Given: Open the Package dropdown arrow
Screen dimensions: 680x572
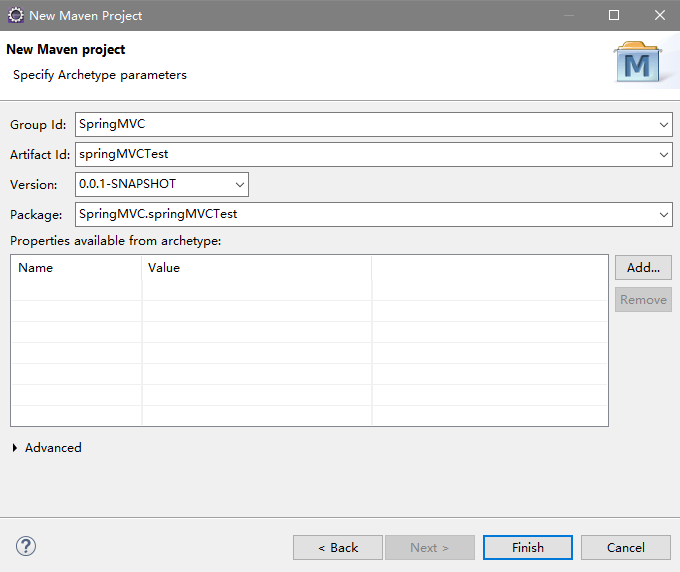Looking at the screenshot, I should coord(664,215).
